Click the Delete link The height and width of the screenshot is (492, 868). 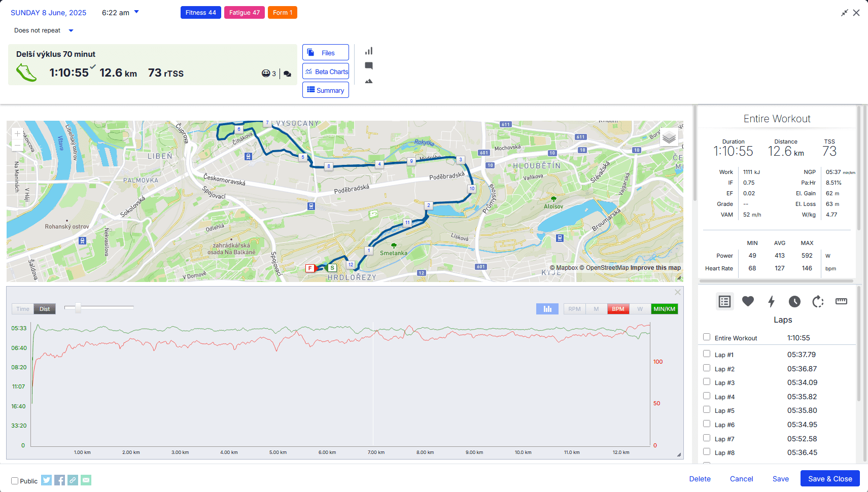point(700,479)
